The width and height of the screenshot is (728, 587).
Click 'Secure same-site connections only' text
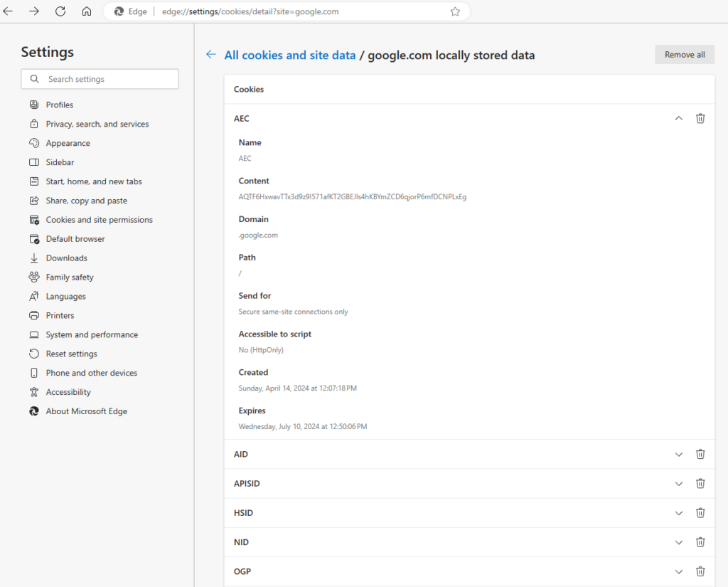pos(293,312)
